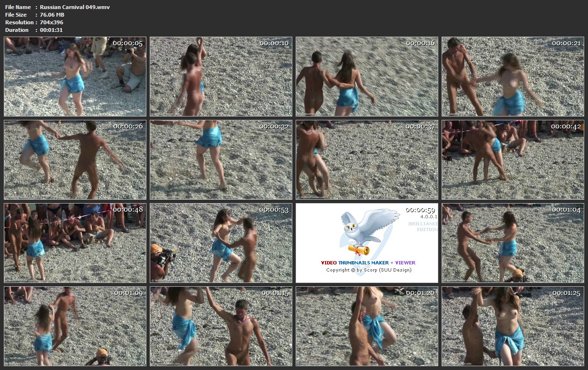Click the Brilliance Edition label

pyautogui.click(x=423, y=226)
